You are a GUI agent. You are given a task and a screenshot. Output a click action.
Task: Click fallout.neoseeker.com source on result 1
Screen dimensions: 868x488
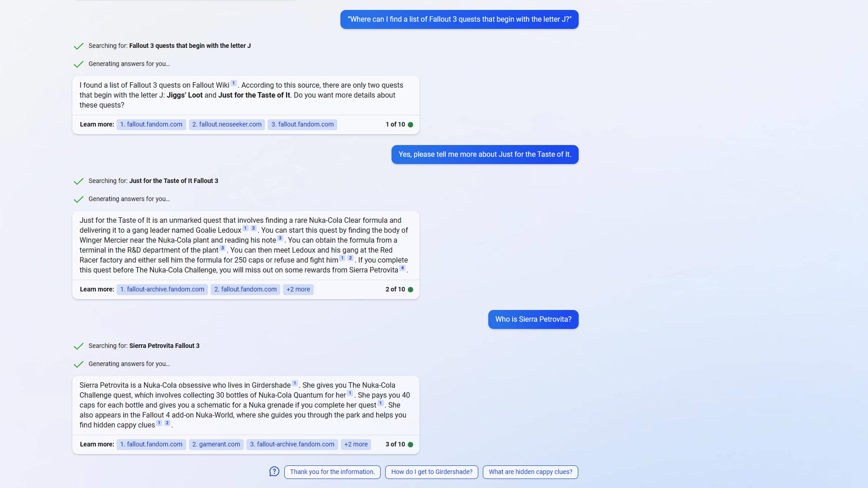(226, 124)
